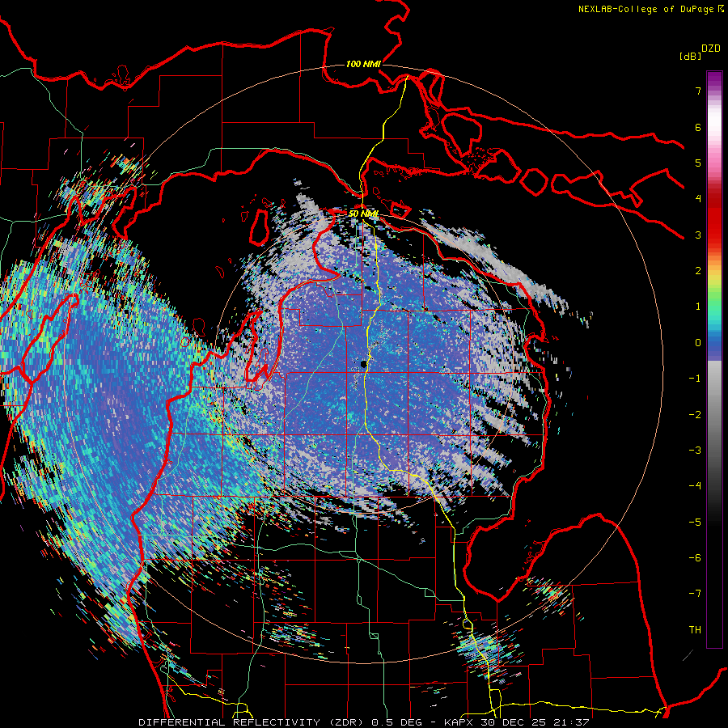
Task: Click the vertical ZDR color scale bar
Action: (x=714, y=359)
